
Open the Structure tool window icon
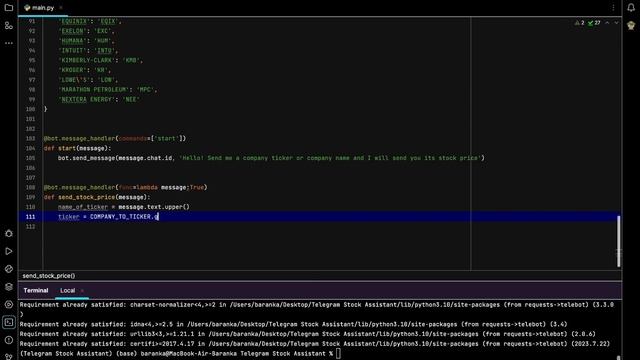point(9,25)
